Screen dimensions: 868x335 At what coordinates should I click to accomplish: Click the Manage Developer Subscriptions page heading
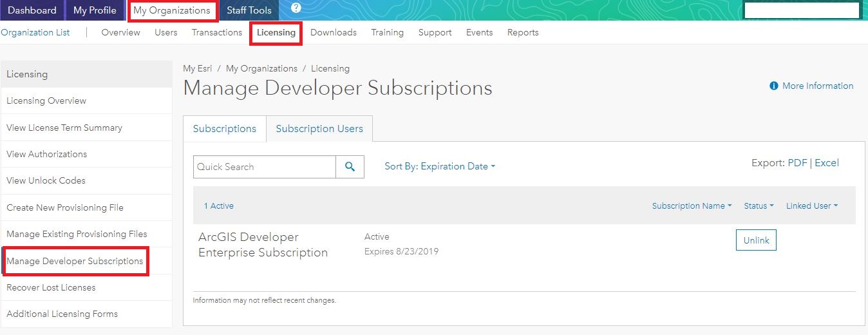tap(337, 88)
